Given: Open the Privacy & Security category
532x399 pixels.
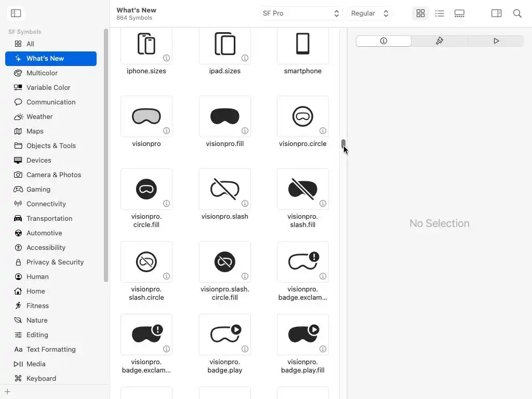Looking at the screenshot, I should pos(51,262).
